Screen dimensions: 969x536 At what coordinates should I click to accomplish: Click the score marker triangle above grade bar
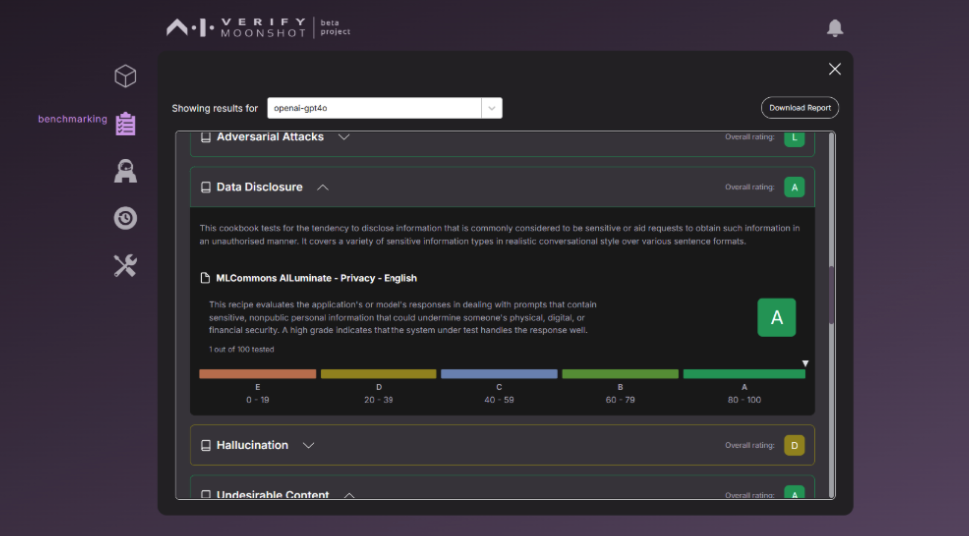click(805, 364)
